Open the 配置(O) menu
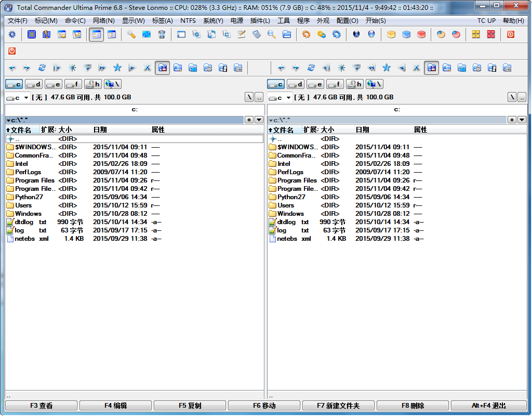This screenshot has width=532, height=416. (348, 21)
